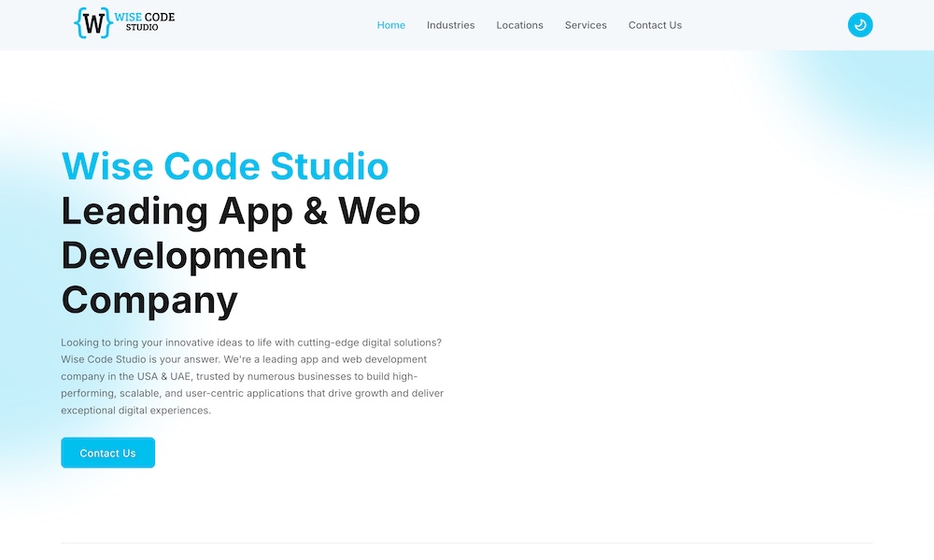The height and width of the screenshot is (560, 934).
Task: Click the blue "Wise Code Studio" heading
Action: click(225, 166)
